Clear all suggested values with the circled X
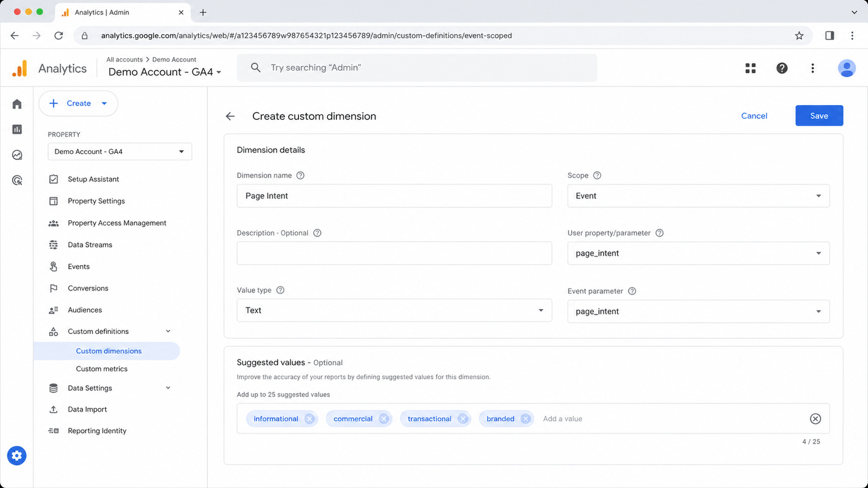 815,419
